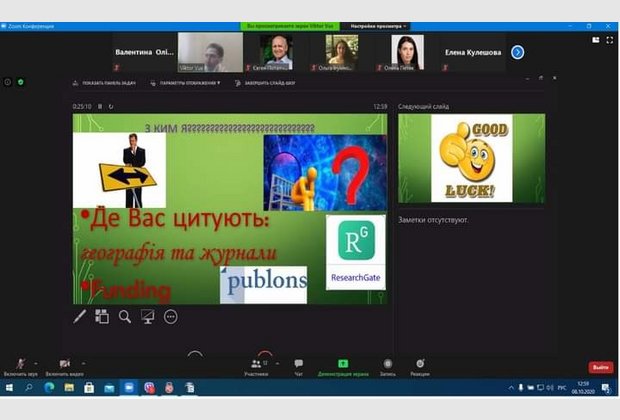Open more slide show options ellipsis
Viewport: 620px width, 420px height.
coord(171,317)
